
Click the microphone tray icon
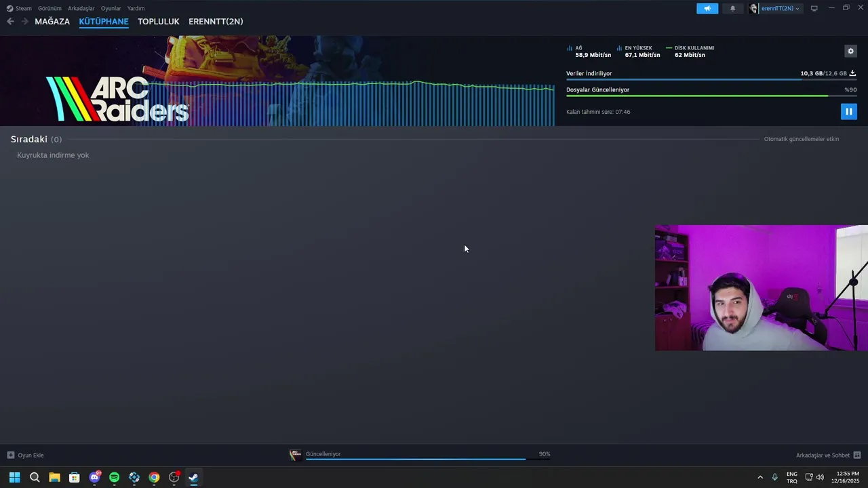[x=774, y=477]
